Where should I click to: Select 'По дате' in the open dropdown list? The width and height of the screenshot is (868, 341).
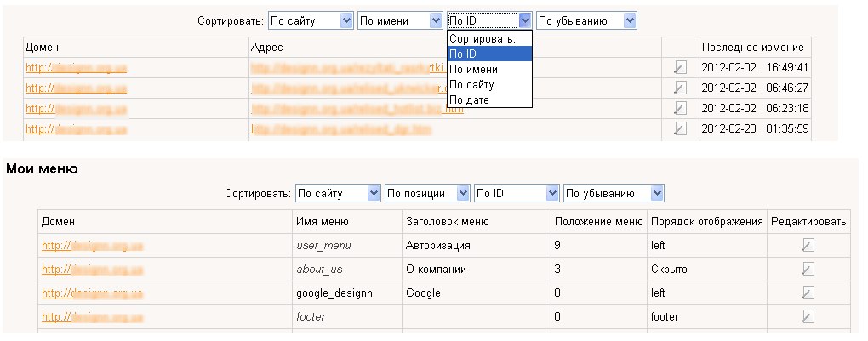tap(470, 100)
